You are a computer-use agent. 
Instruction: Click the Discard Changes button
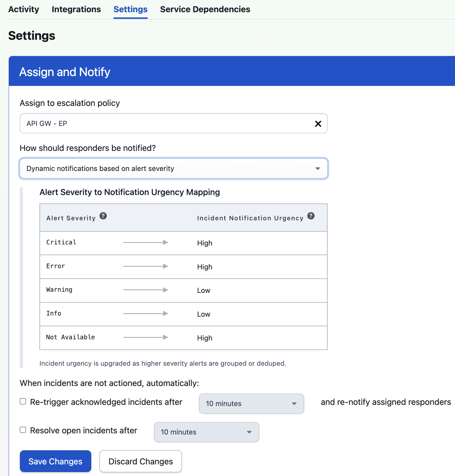pyautogui.click(x=140, y=461)
